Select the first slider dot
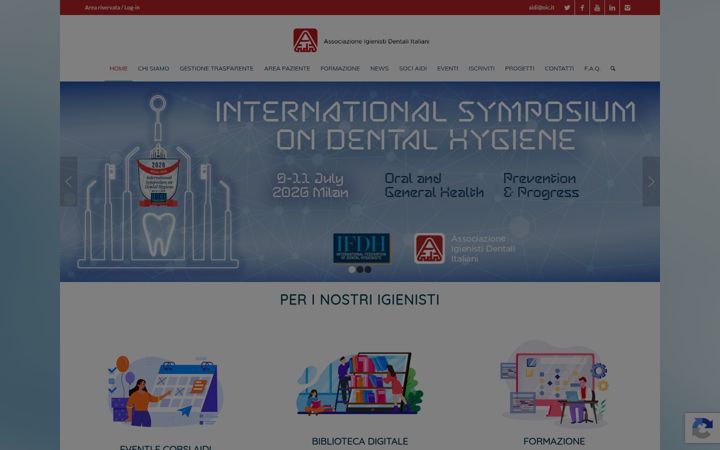 352,270
